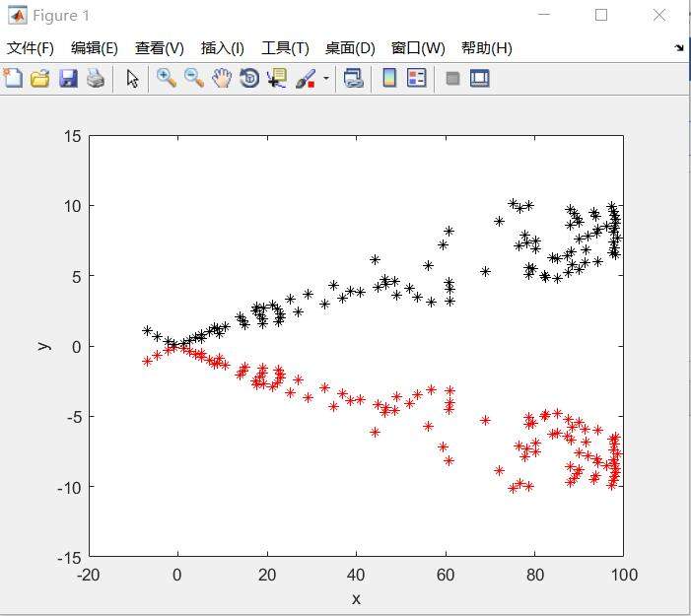Click the MATLAB logo in the title bar
This screenshot has width=691, height=616.
(18, 16)
